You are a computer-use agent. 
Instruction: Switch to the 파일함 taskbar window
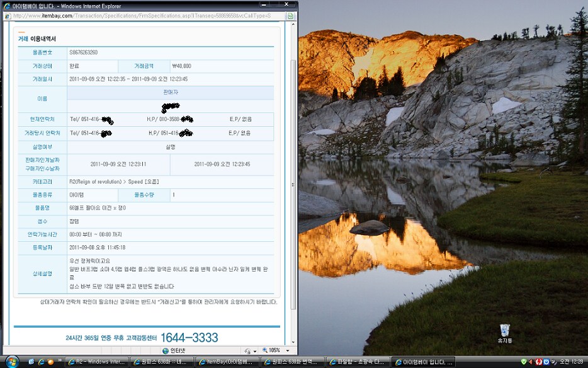(x=357, y=362)
